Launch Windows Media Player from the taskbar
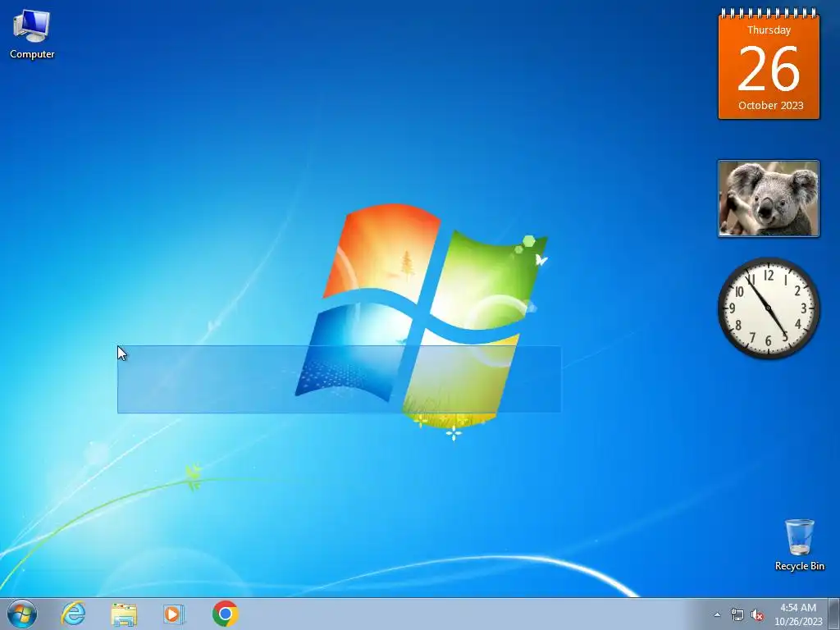Image resolution: width=840 pixels, height=630 pixels. point(174,614)
